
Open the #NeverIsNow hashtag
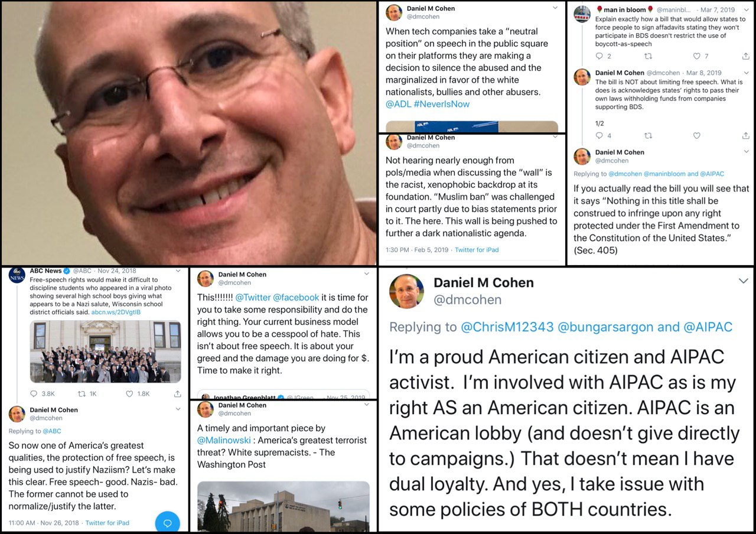(441, 104)
